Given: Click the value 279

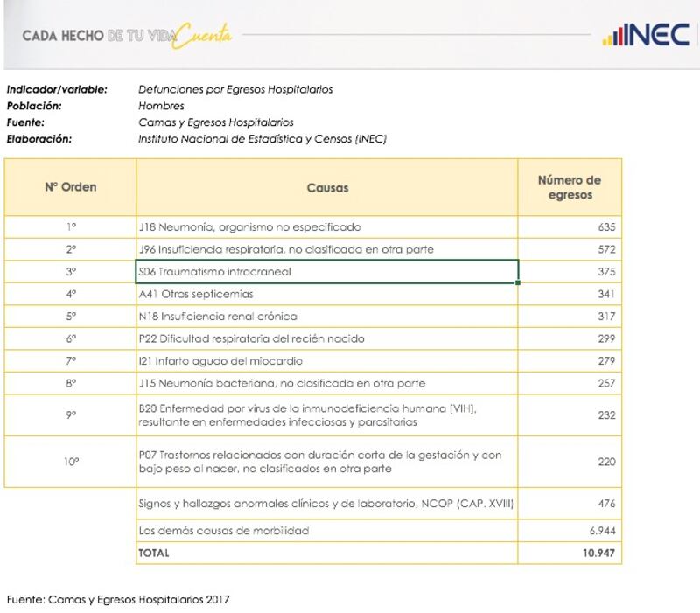Looking at the screenshot, I should (x=606, y=361).
